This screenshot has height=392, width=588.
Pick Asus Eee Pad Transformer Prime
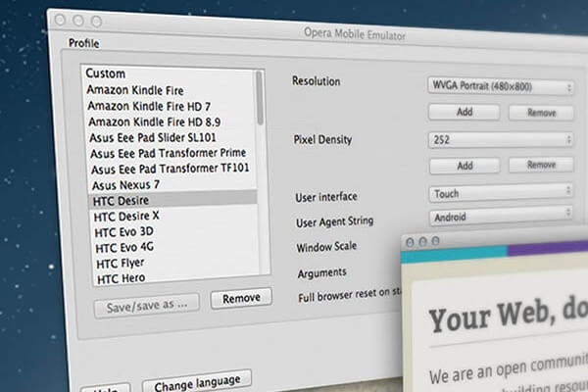[x=167, y=153]
